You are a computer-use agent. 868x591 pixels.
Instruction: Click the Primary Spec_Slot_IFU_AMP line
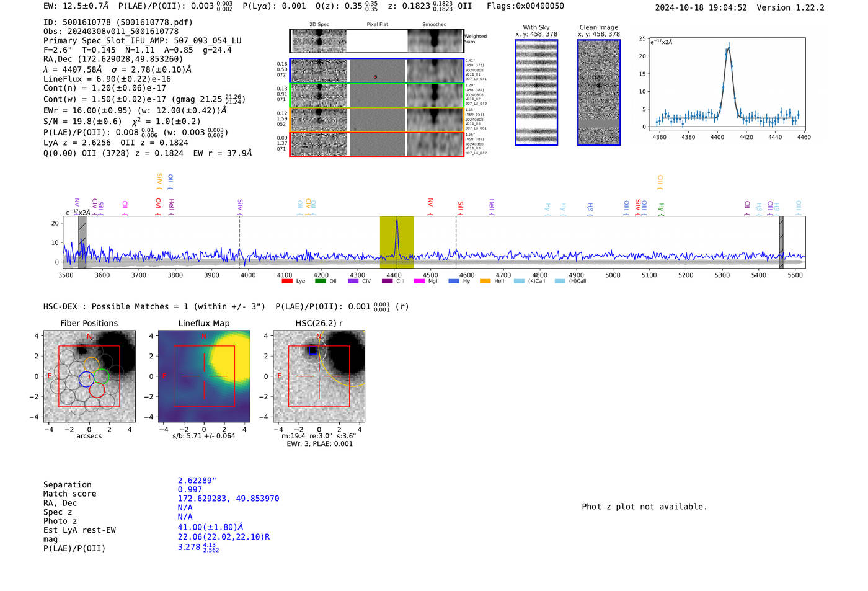[x=143, y=41]
